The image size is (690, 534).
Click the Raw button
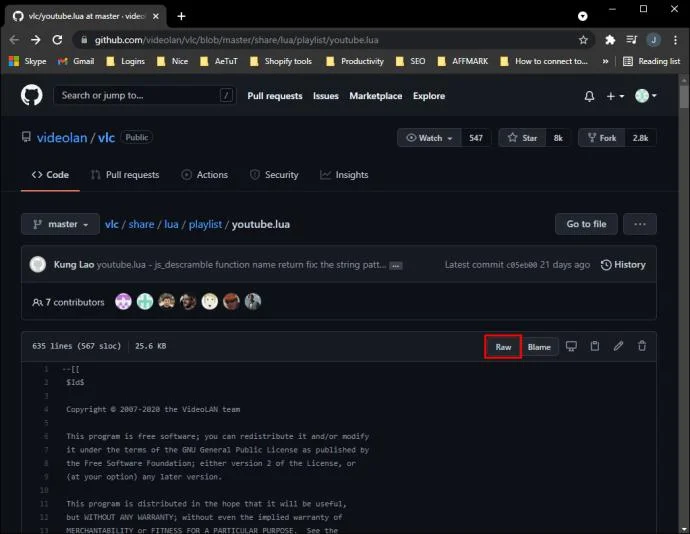(503, 347)
